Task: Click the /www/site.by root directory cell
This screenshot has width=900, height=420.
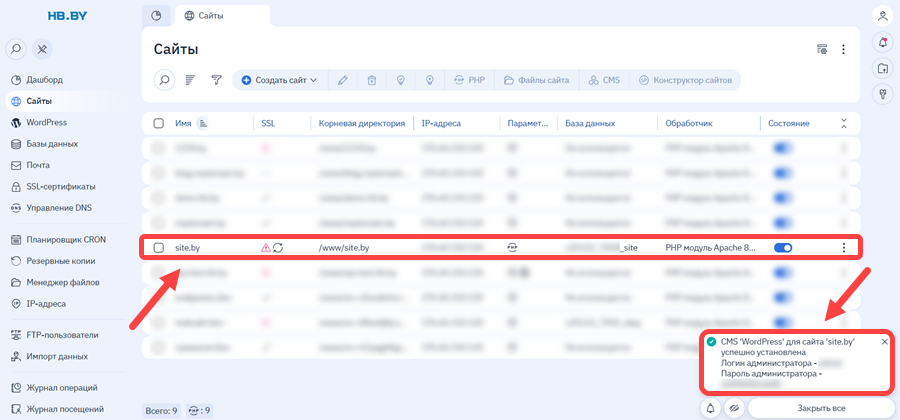Action: point(344,248)
